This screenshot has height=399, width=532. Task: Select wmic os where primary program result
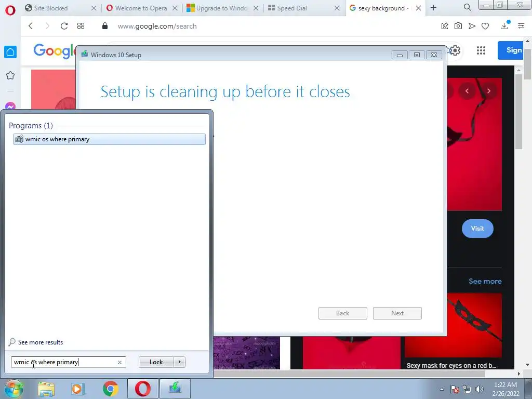(x=109, y=139)
